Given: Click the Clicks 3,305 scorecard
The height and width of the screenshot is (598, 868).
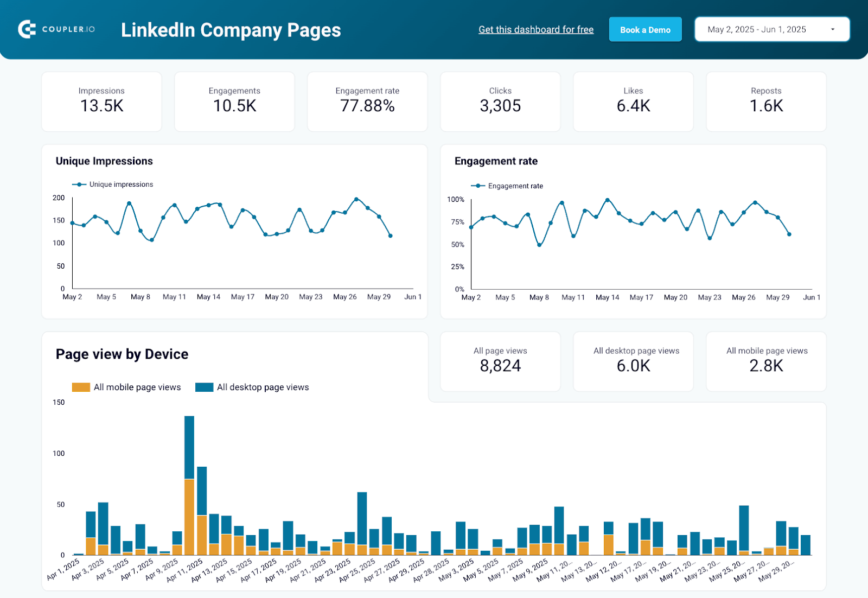Looking at the screenshot, I should coord(500,101).
